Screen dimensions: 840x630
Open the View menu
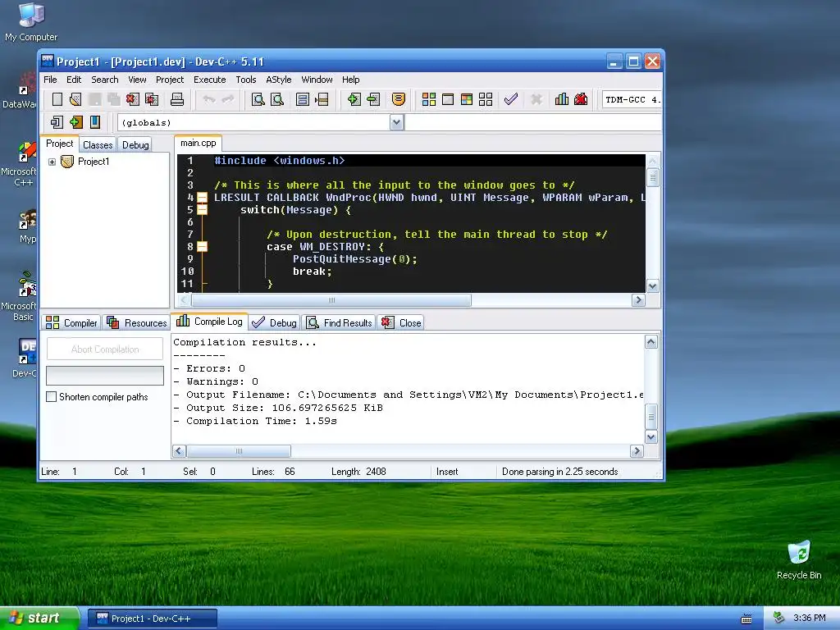coord(137,80)
